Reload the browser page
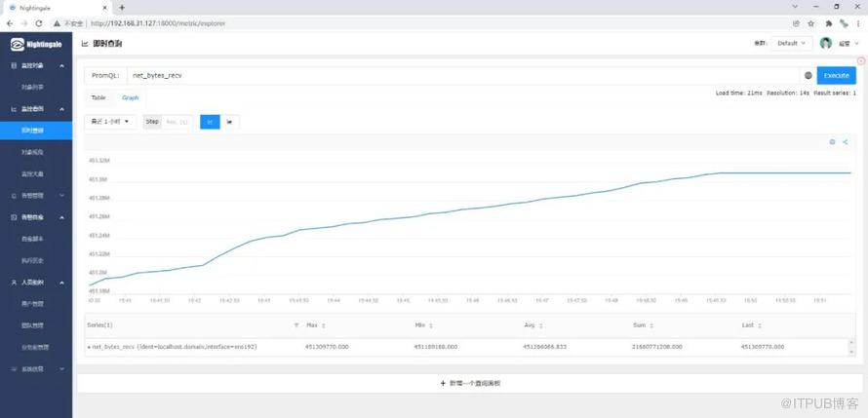The image size is (868, 418). [38, 22]
